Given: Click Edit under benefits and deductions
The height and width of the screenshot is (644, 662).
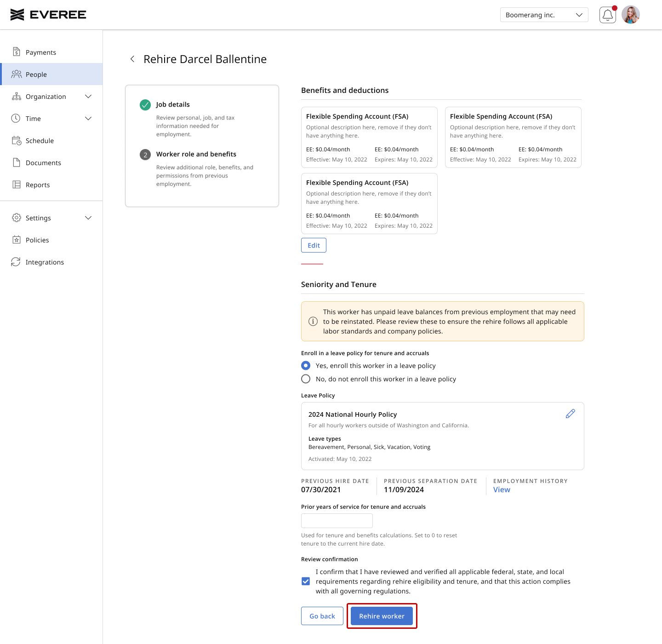Looking at the screenshot, I should (314, 245).
